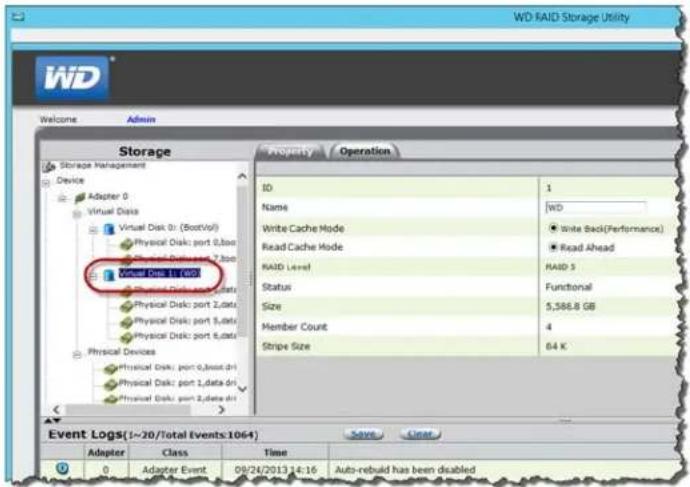This screenshot has width=690, height=487.
Task: Select the Read Ahead radio button
Action: (553, 247)
